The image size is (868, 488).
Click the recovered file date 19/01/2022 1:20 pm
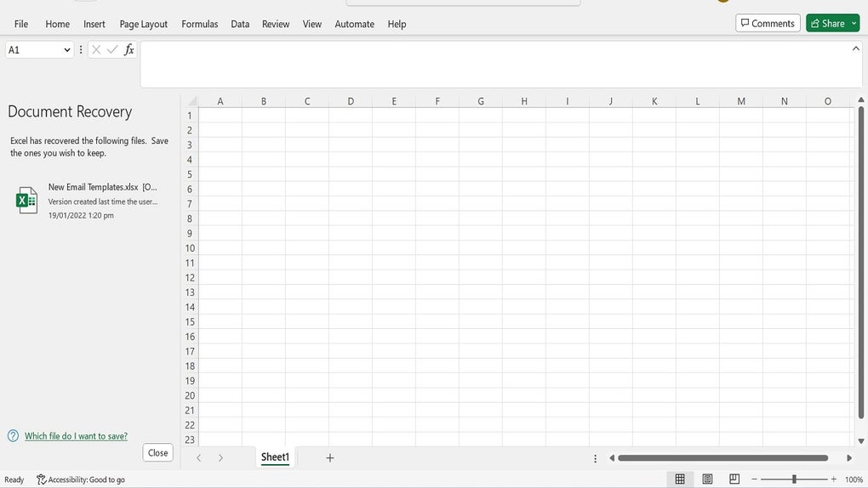81,215
